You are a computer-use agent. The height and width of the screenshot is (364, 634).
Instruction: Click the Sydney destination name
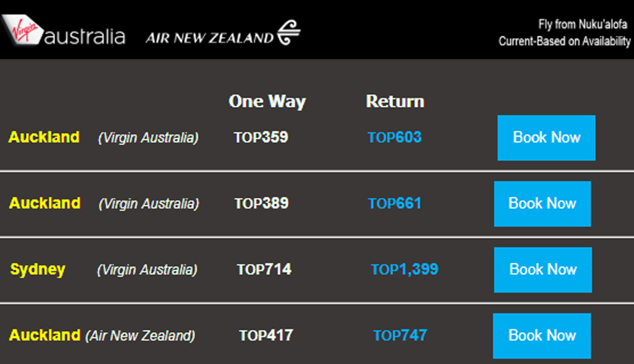(38, 270)
